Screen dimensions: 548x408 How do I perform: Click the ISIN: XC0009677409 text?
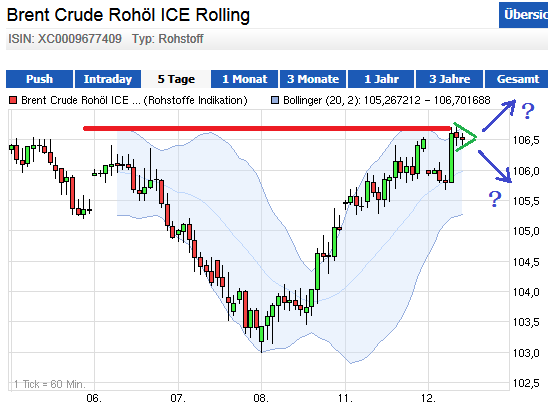[x=65, y=38]
